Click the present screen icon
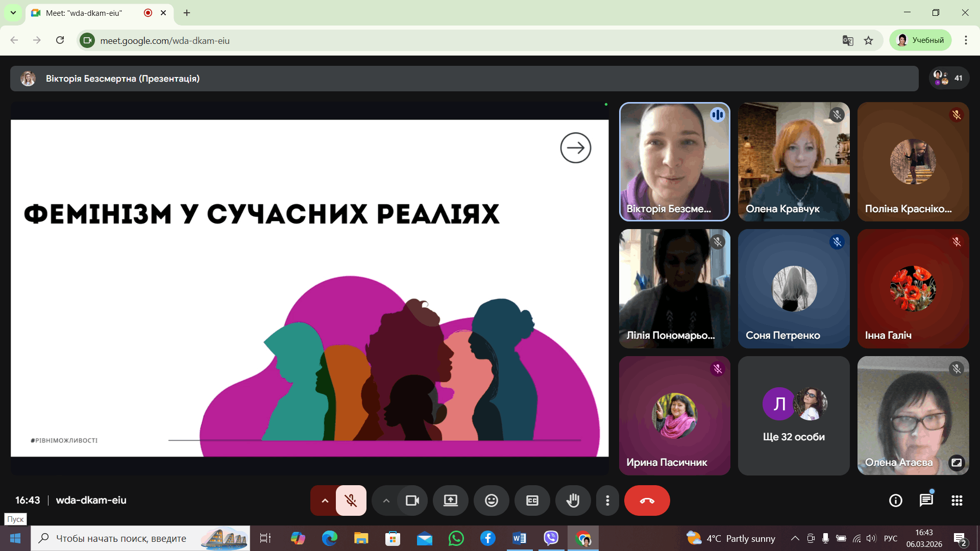This screenshot has width=980, height=551. point(450,500)
